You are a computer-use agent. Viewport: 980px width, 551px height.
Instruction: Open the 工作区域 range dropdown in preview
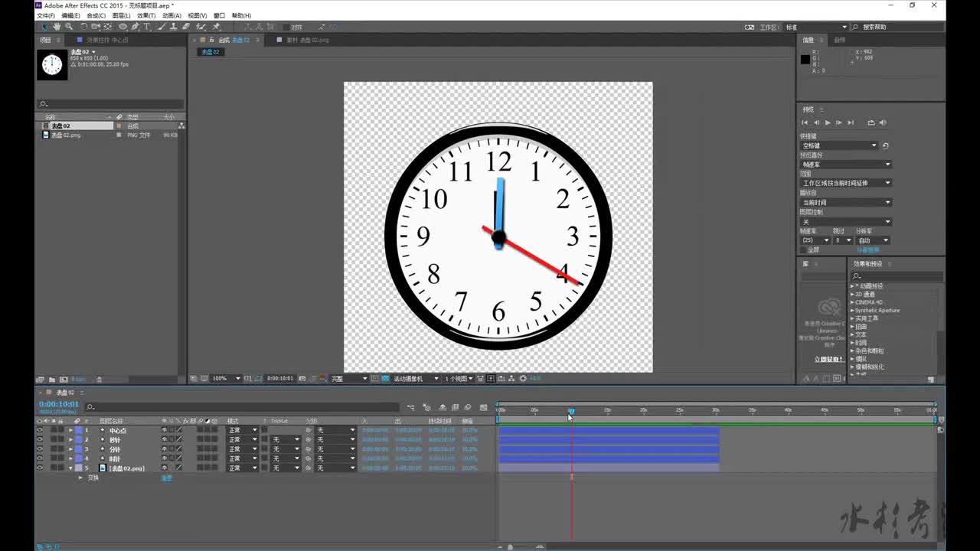tap(846, 183)
